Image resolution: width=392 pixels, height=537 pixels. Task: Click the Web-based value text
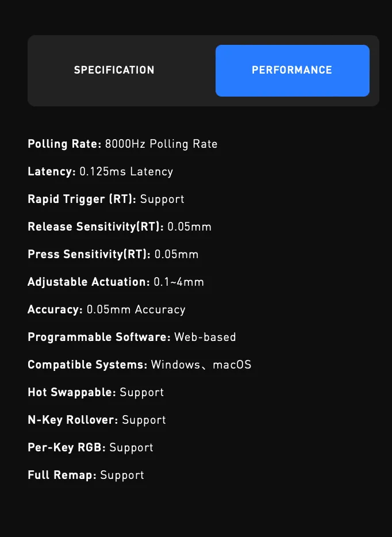click(205, 337)
